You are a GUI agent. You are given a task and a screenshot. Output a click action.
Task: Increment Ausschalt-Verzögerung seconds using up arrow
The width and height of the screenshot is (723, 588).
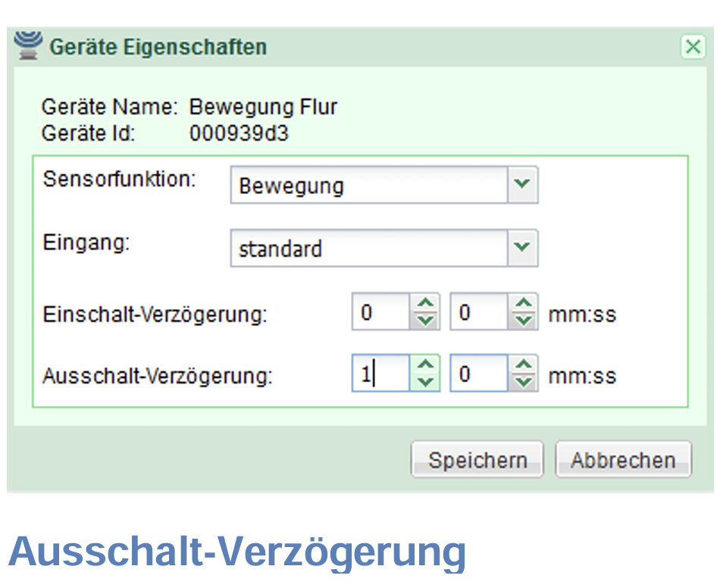523,366
